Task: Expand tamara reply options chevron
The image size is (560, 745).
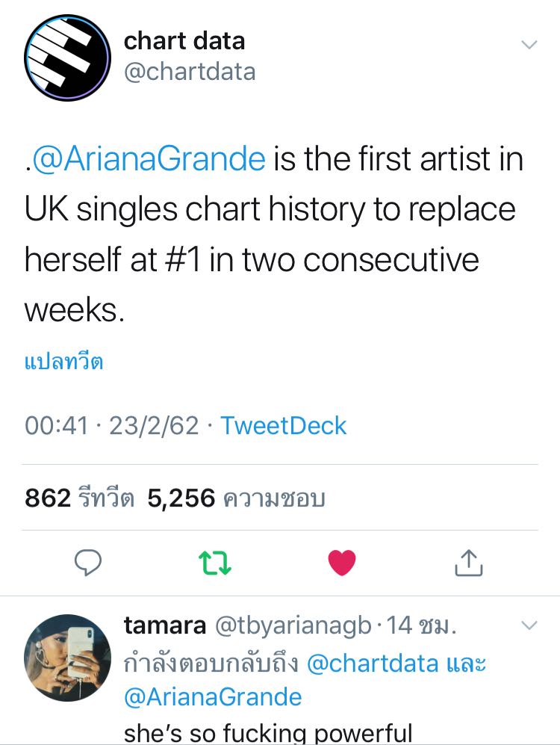Action: point(529,626)
